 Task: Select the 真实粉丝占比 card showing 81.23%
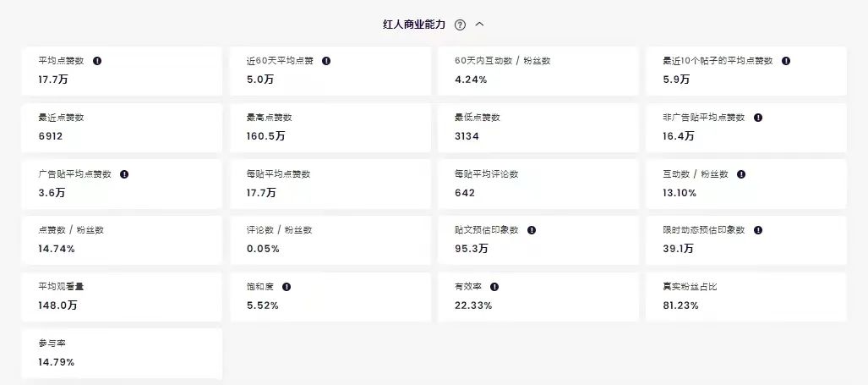pyautogui.click(x=746, y=297)
